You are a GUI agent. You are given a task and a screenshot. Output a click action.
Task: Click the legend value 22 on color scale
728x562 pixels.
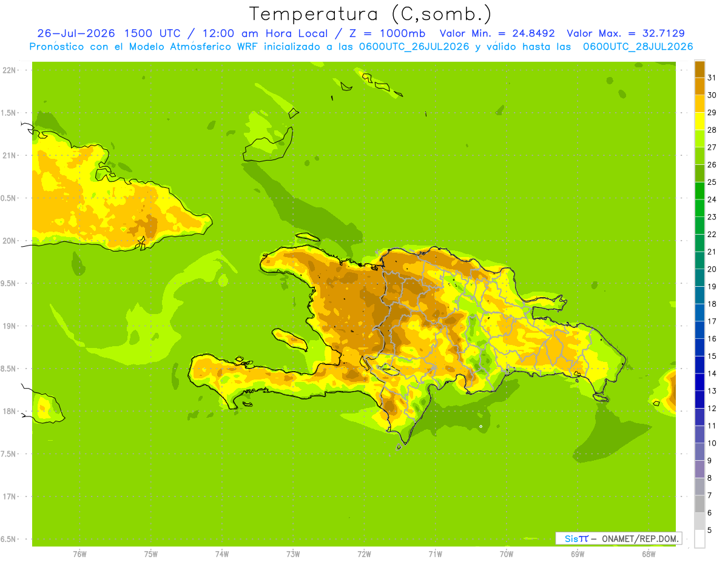click(712, 234)
